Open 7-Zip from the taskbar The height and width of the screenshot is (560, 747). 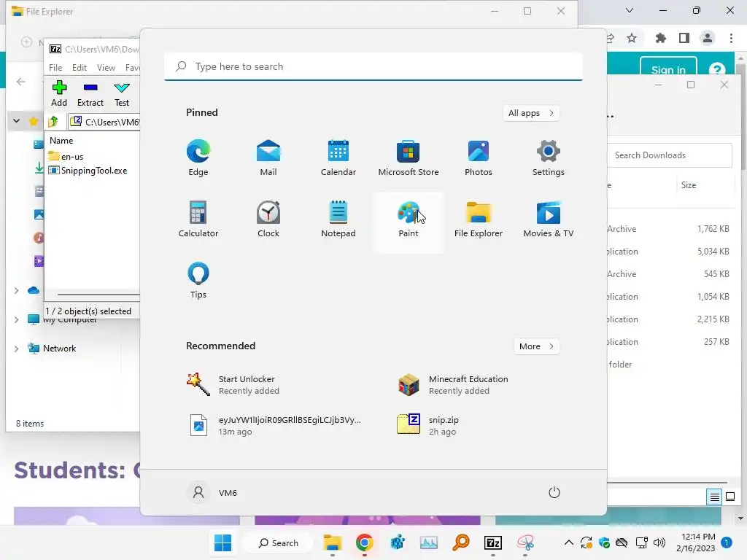pyautogui.click(x=492, y=542)
